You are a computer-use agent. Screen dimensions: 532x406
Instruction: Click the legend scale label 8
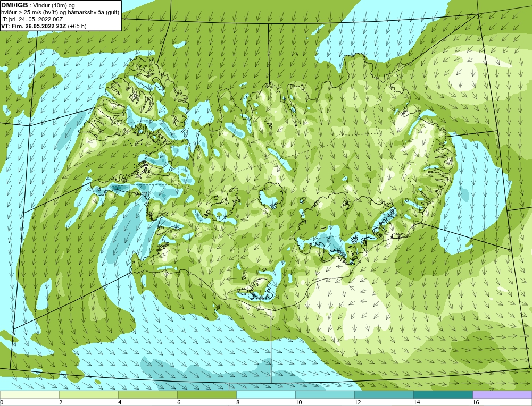238,402
